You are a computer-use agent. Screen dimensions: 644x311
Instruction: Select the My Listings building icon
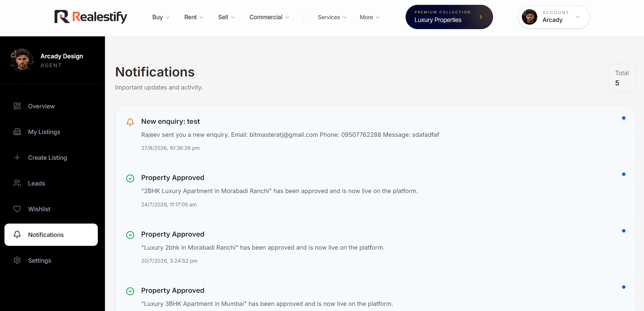(x=17, y=132)
